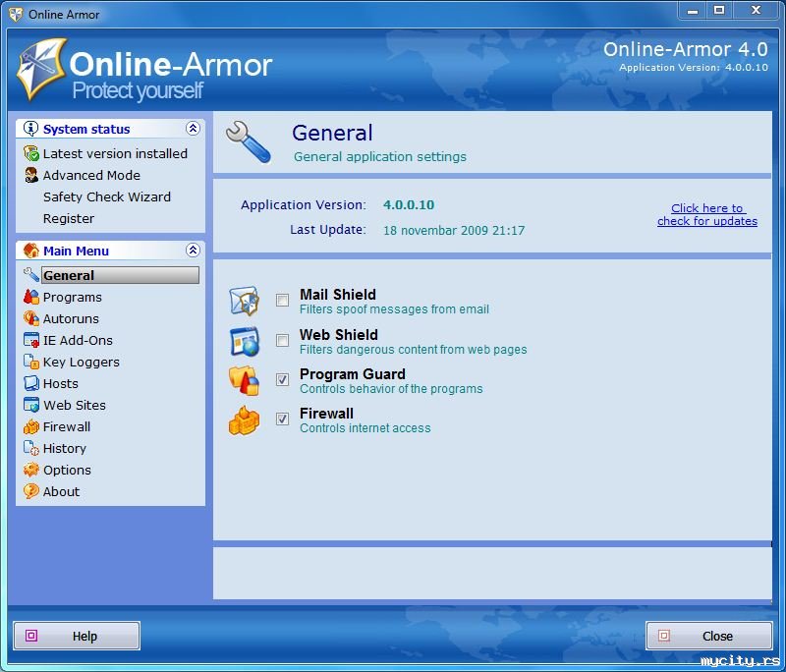Viewport: 786px width, 672px height.
Task: Click the Web Sites icon
Action: (x=31, y=405)
